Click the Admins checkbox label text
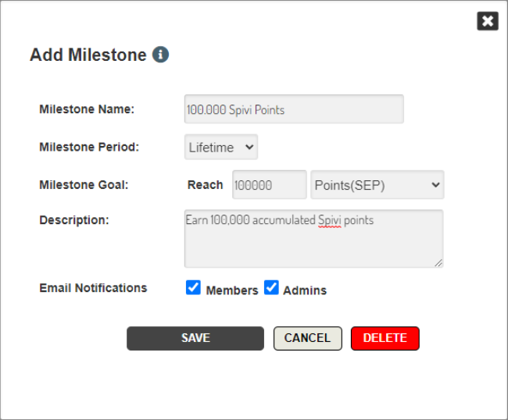This screenshot has height=420, width=508. [305, 290]
